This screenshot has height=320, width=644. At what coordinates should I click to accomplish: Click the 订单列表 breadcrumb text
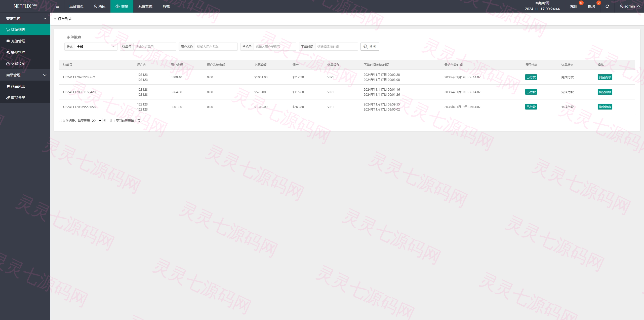point(65,19)
